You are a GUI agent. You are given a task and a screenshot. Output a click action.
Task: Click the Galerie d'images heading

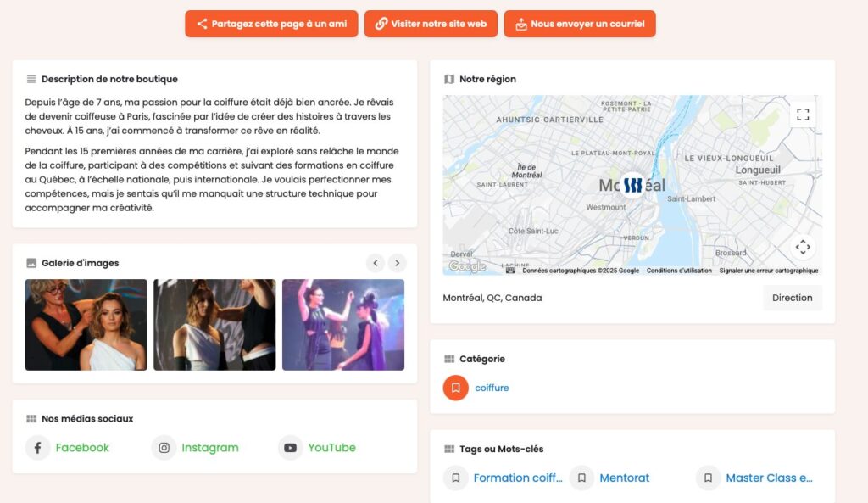[81, 263]
